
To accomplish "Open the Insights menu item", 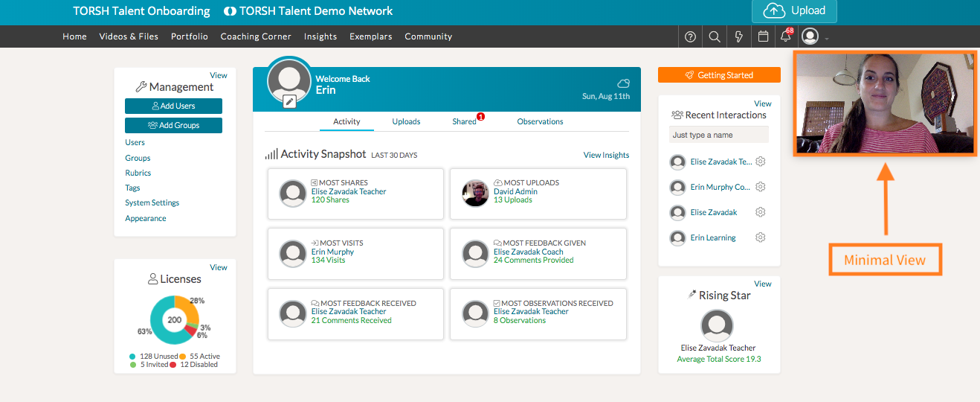I will point(320,36).
